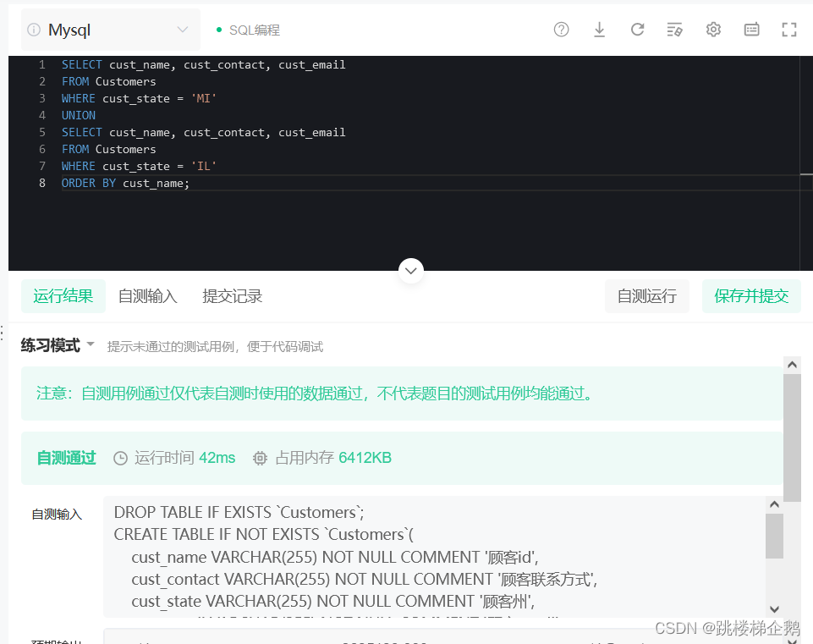Click the clear/format code icon
Screen dimensions: 813x644
674,29
